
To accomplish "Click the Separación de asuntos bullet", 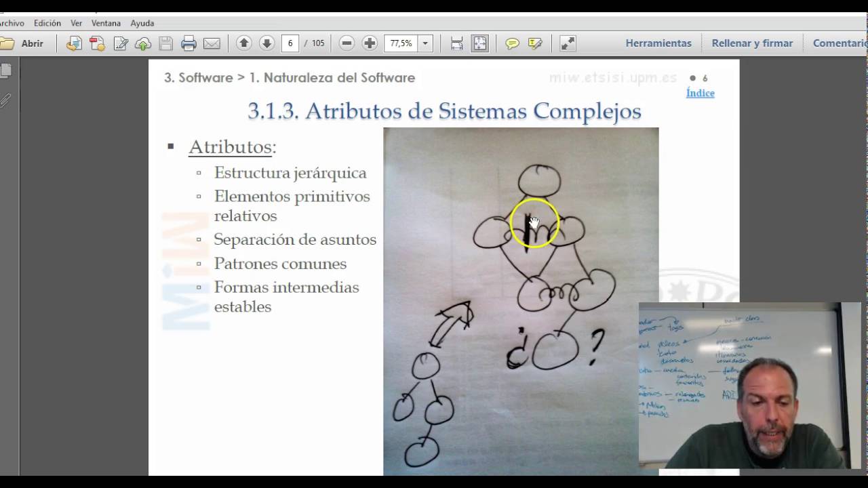I will [x=295, y=239].
